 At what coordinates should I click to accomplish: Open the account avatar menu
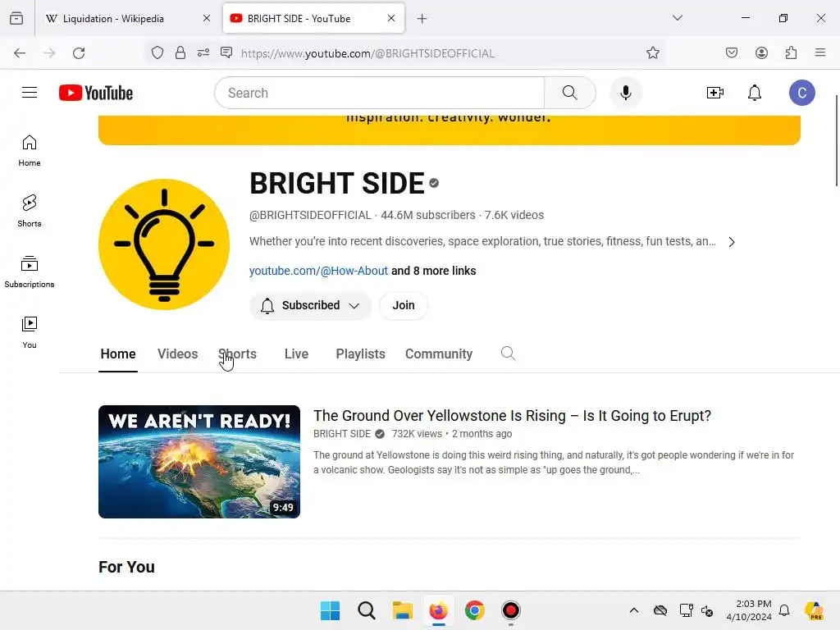pos(802,93)
